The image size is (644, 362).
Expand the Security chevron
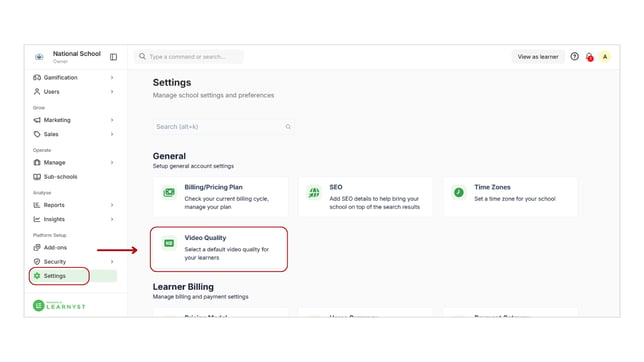112,262
